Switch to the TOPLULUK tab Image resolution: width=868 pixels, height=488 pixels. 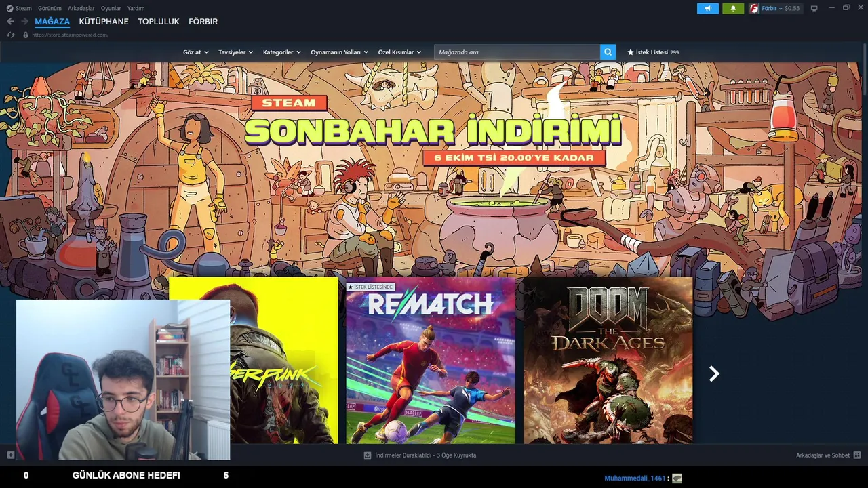coord(159,22)
